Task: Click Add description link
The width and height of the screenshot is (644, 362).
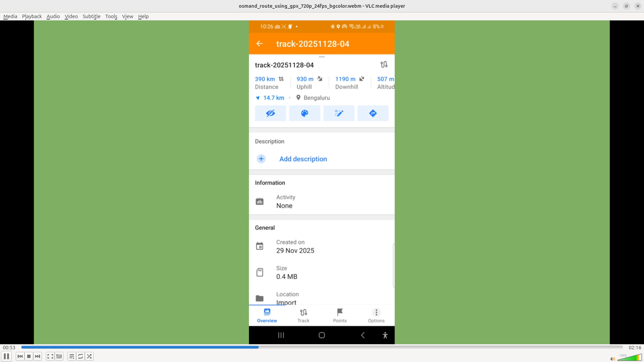Action: point(303,159)
